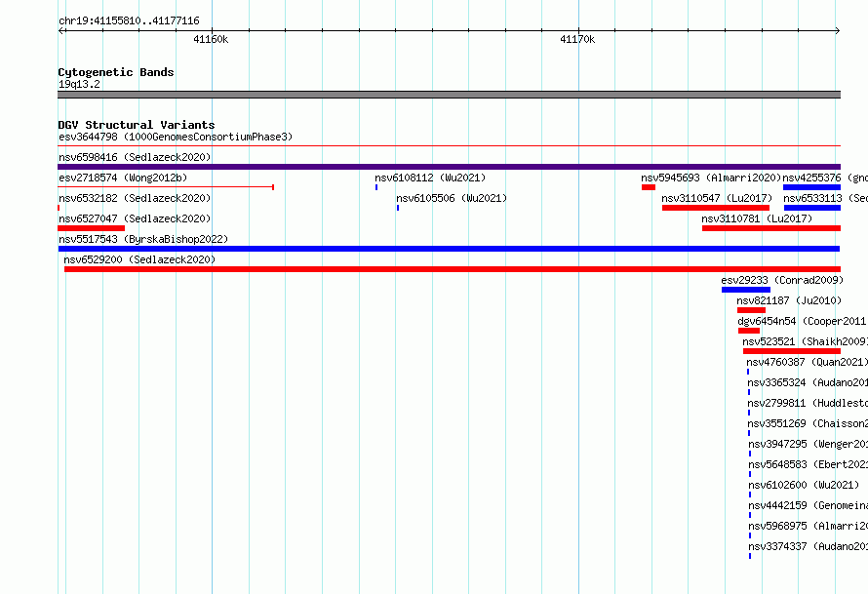Click the nsv4760387 (Quan2021) label

click(x=808, y=362)
